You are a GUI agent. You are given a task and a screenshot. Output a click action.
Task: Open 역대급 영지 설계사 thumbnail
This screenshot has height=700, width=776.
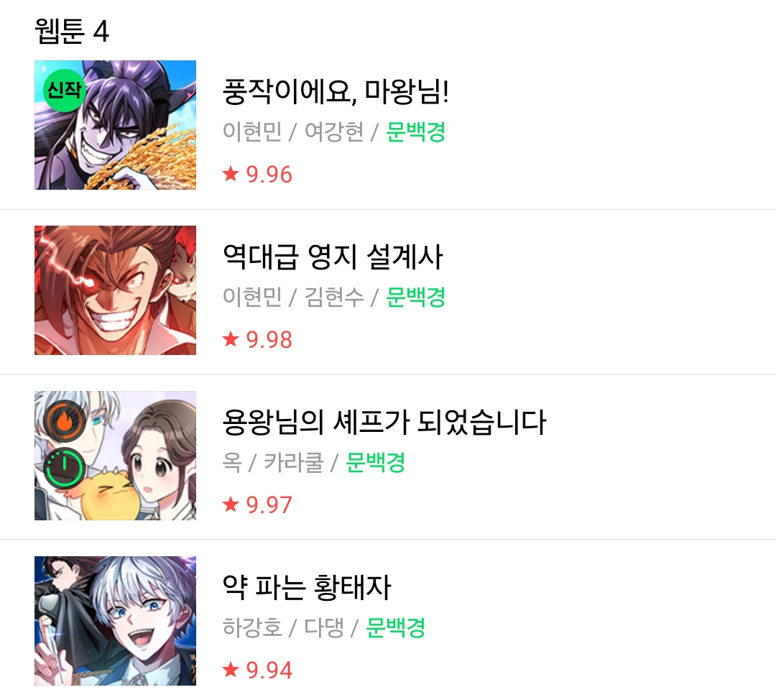(115, 290)
